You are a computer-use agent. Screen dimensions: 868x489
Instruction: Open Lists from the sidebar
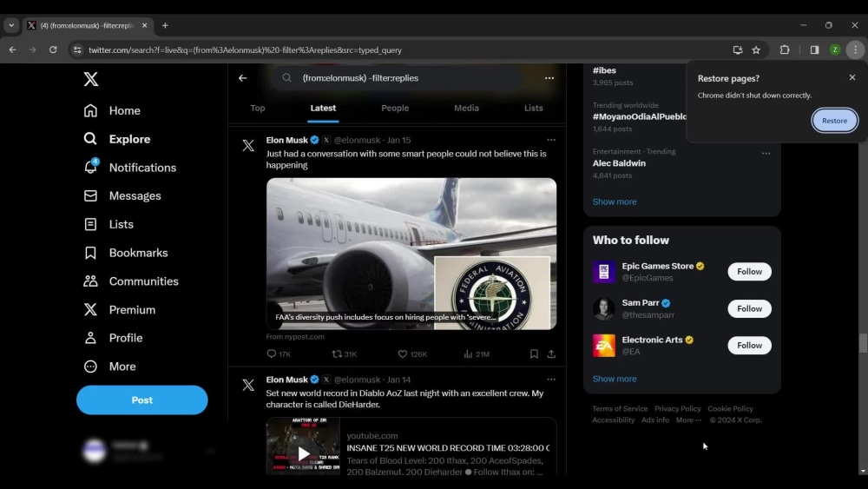pos(108,224)
